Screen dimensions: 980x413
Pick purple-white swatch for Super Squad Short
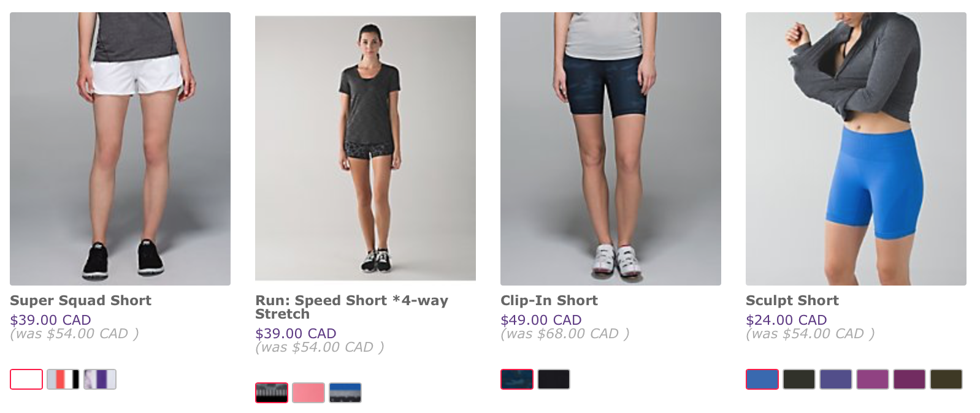100,379
